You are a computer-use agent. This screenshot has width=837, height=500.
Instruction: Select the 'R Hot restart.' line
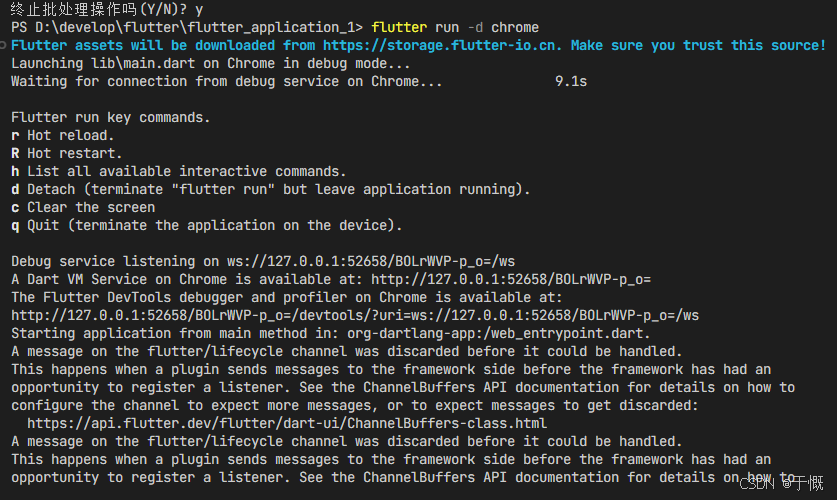[x=67, y=154]
